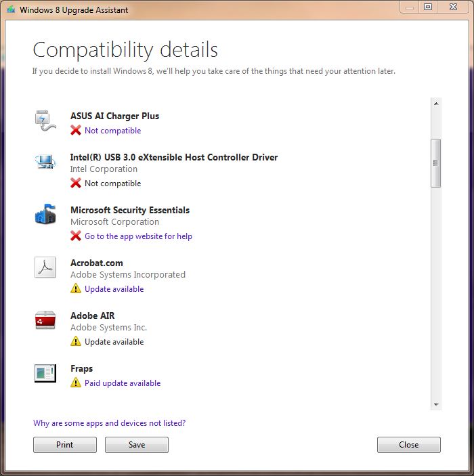
Task: Click Not compatible status under Intel driver
Action: (x=112, y=183)
